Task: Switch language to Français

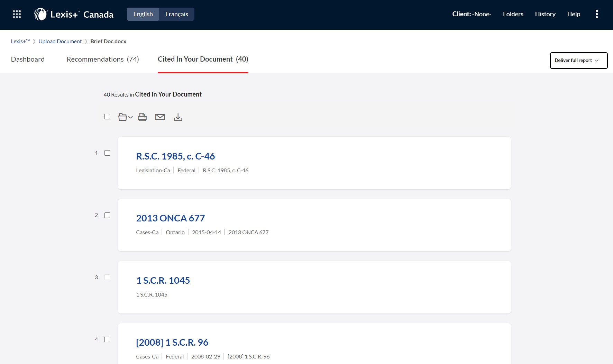Action: (176, 14)
